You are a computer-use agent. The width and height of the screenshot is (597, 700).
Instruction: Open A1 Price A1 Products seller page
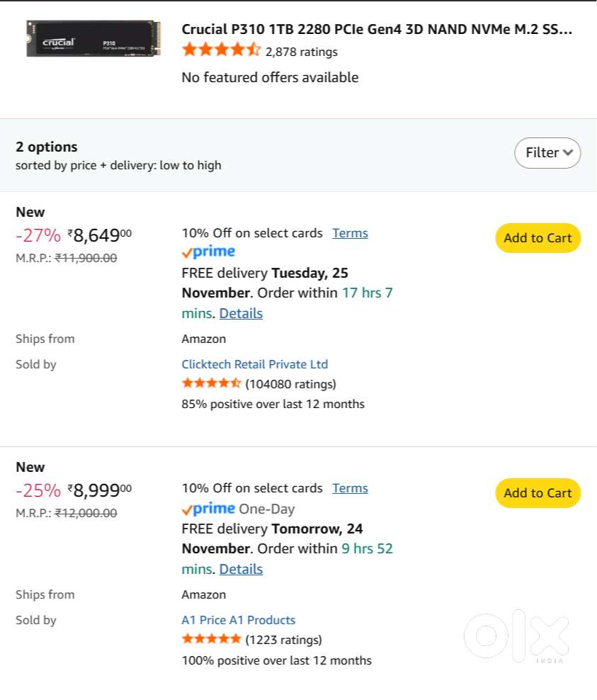239,620
